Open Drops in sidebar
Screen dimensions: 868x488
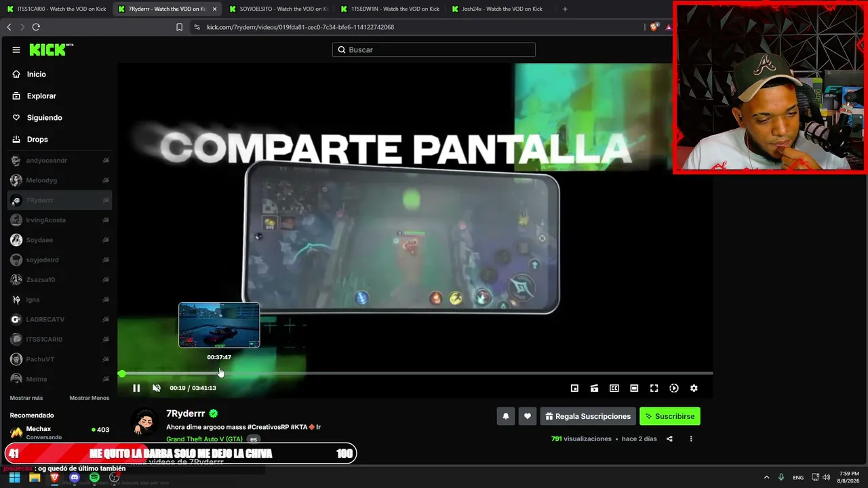(60, 140)
